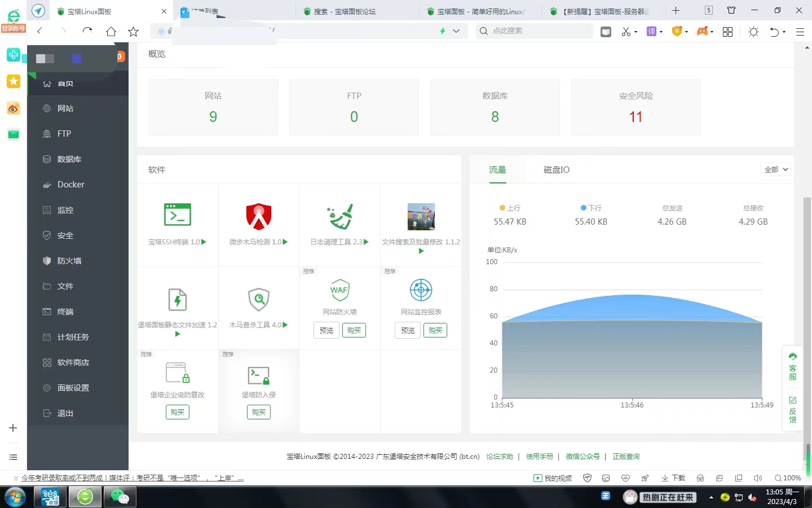The image size is (812, 508).
Task: Click the 网站监控报表 target icon
Action: click(421, 290)
